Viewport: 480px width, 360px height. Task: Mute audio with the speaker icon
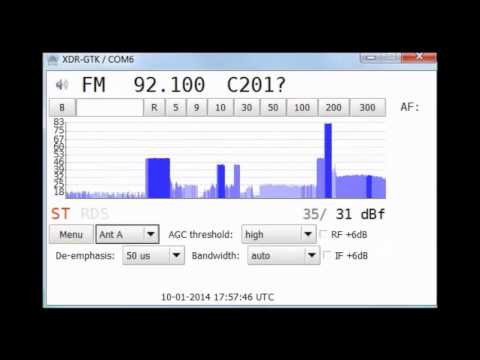point(62,85)
